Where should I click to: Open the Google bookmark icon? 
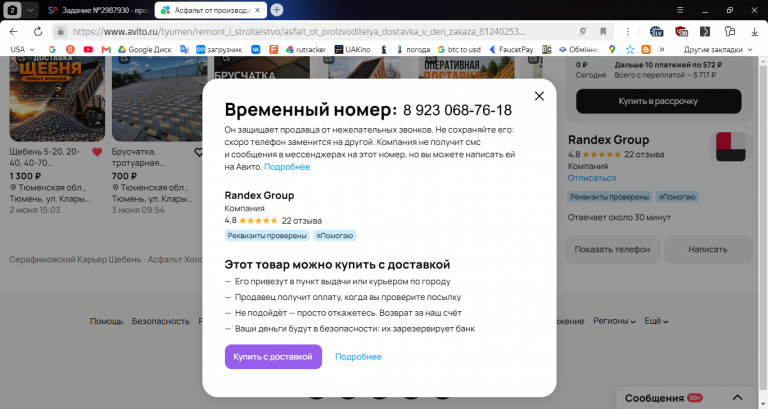pos(52,49)
